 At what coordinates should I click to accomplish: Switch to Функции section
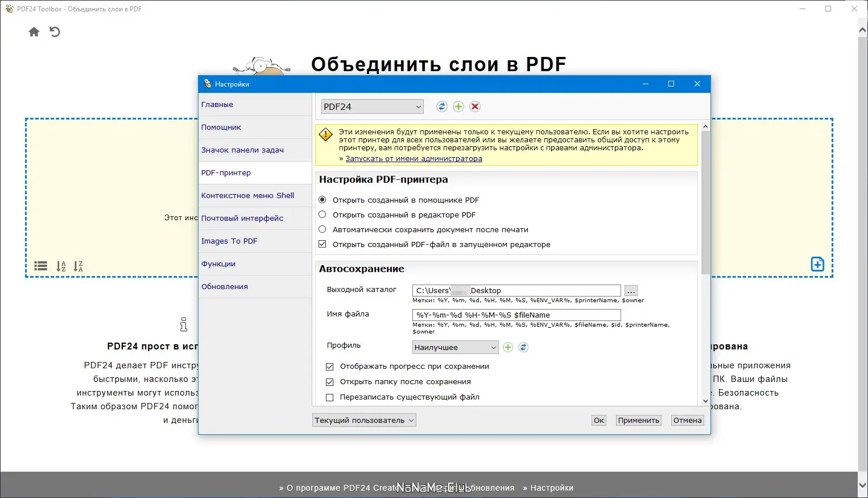coord(255,264)
